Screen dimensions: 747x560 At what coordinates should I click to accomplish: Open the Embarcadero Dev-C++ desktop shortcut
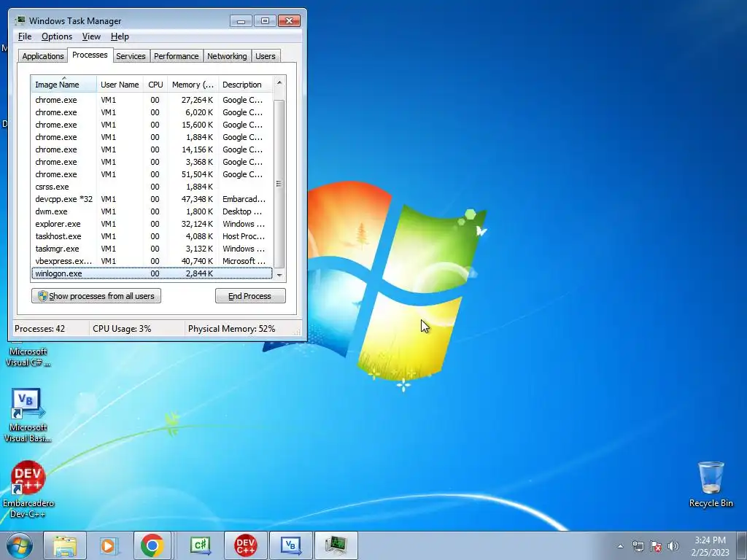(x=28, y=489)
